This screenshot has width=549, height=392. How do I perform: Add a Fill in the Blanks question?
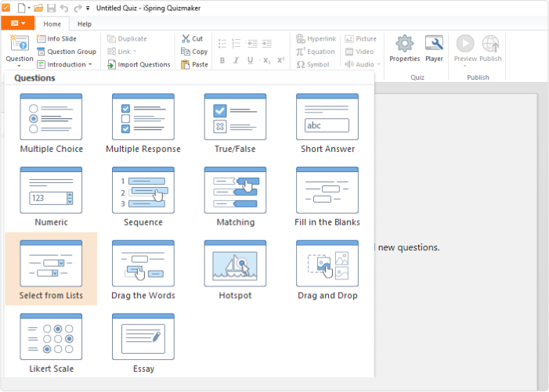327,196
